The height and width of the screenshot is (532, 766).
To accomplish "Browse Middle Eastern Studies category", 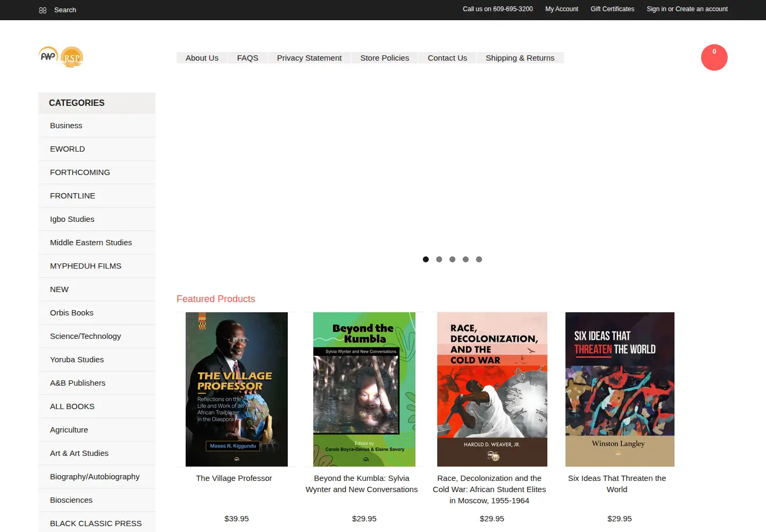I will point(97,243).
